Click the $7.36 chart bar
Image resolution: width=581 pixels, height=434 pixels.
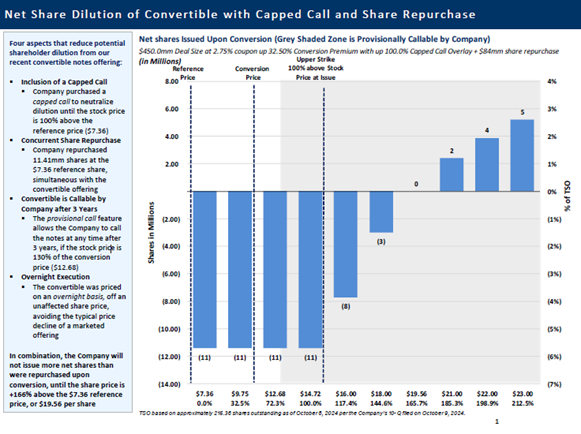[x=205, y=269]
